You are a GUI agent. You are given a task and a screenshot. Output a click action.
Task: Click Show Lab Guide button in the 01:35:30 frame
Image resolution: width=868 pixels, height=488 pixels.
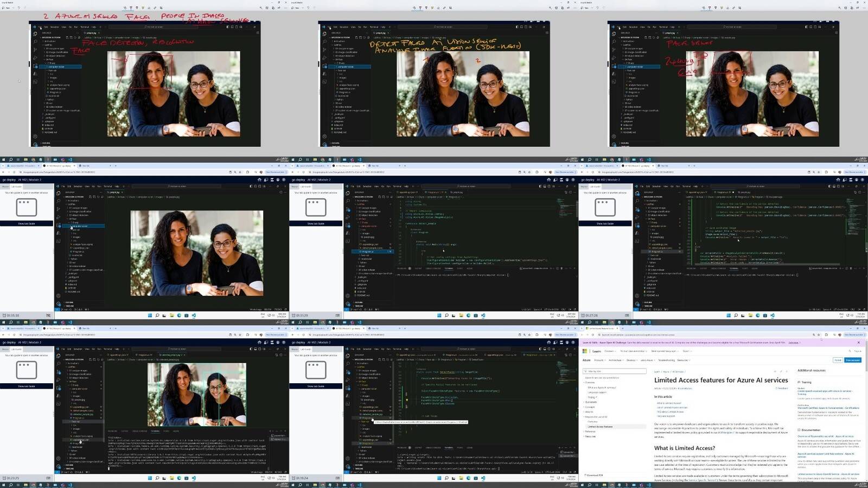tap(26, 224)
